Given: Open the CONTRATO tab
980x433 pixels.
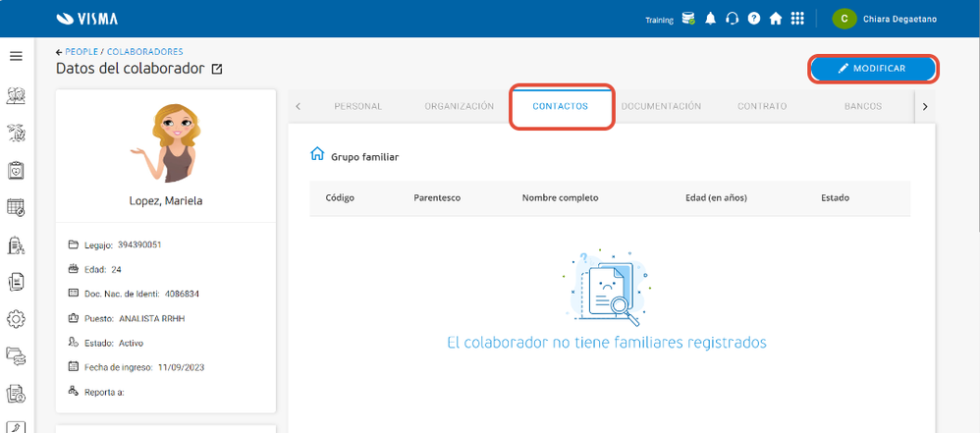Looking at the screenshot, I should 762,106.
